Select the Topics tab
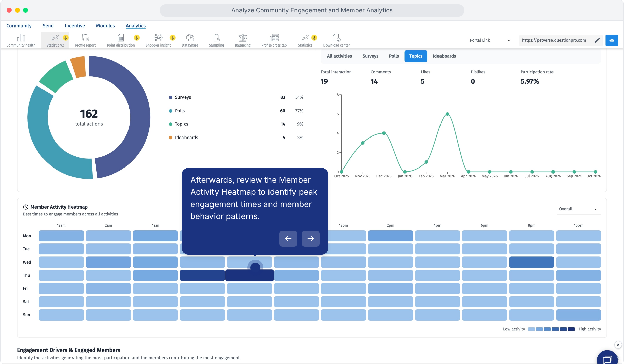 click(x=416, y=56)
